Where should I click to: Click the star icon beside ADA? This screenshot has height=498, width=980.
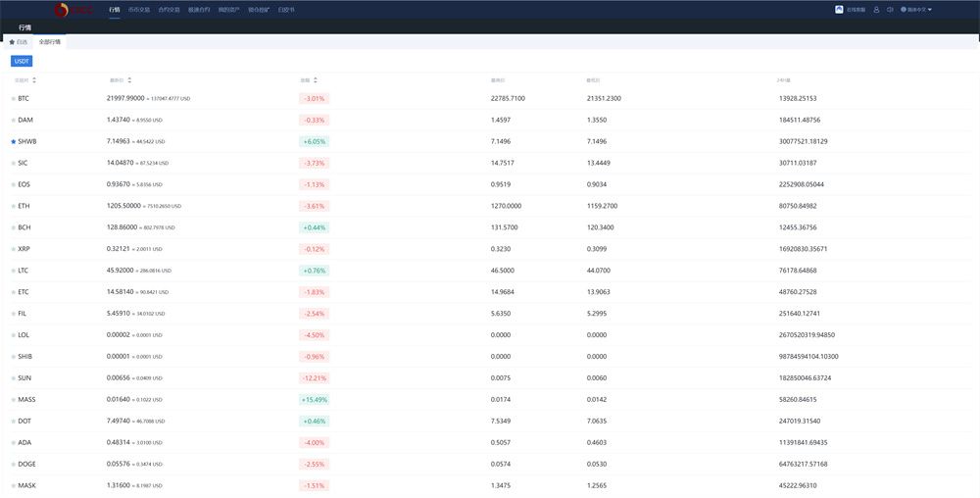pyautogui.click(x=14, y=443)
